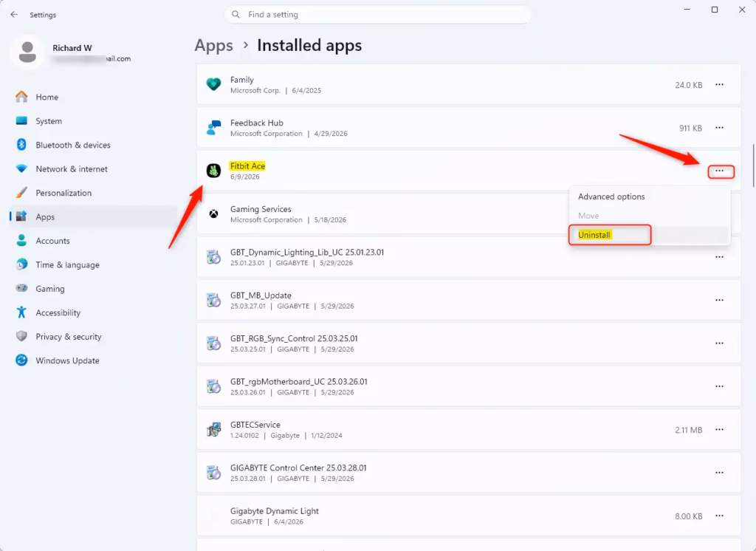
Task: Click the GBT_rgbMotherboard_UC installer icon
Action: (213, 386)
